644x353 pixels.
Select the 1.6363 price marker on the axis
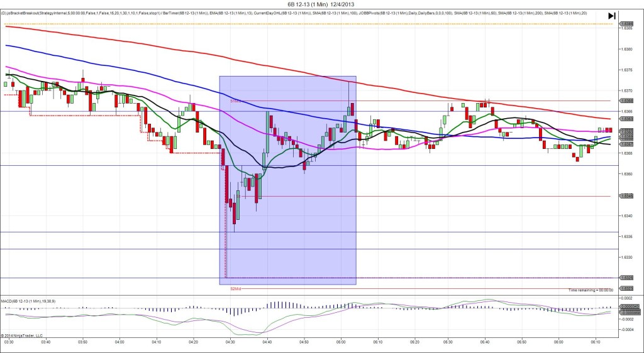click(627, 119)
